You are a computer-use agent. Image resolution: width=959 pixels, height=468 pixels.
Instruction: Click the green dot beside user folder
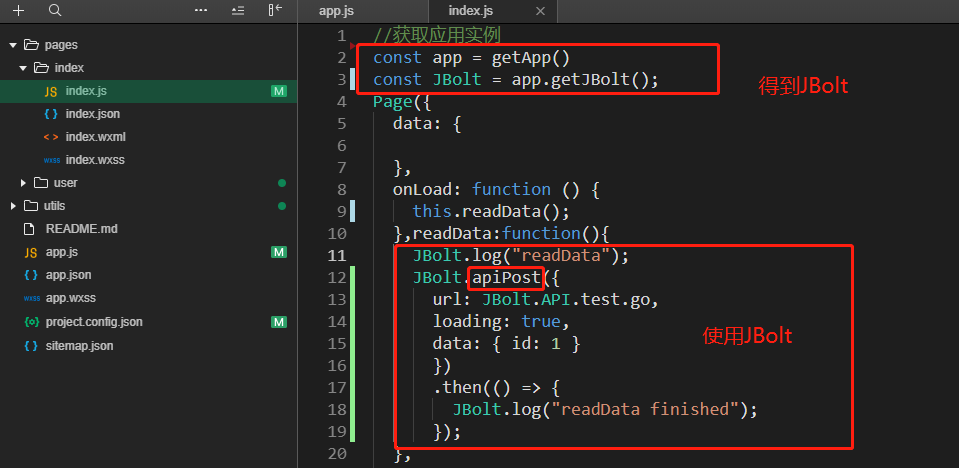tap(282, 183)
